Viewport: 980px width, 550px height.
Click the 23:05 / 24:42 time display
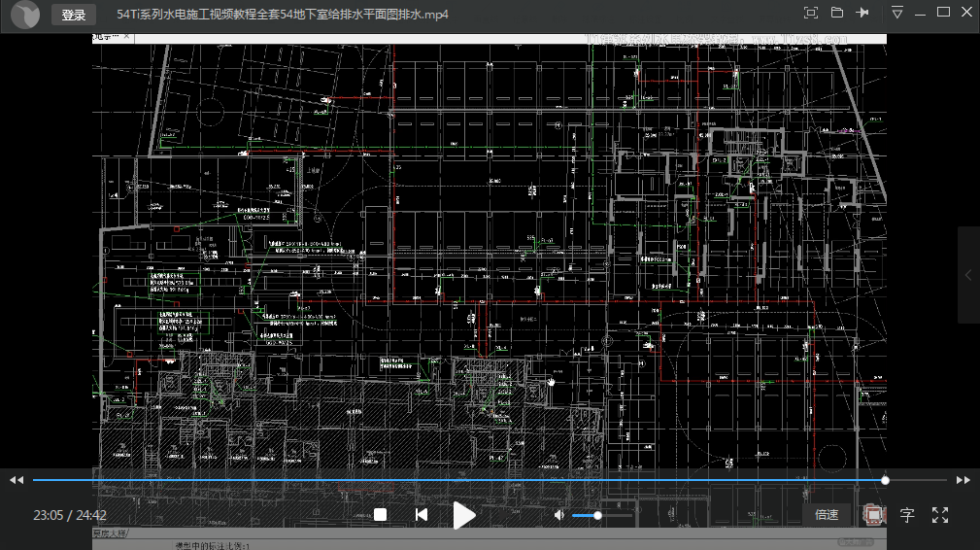click(x=70, y=516)
